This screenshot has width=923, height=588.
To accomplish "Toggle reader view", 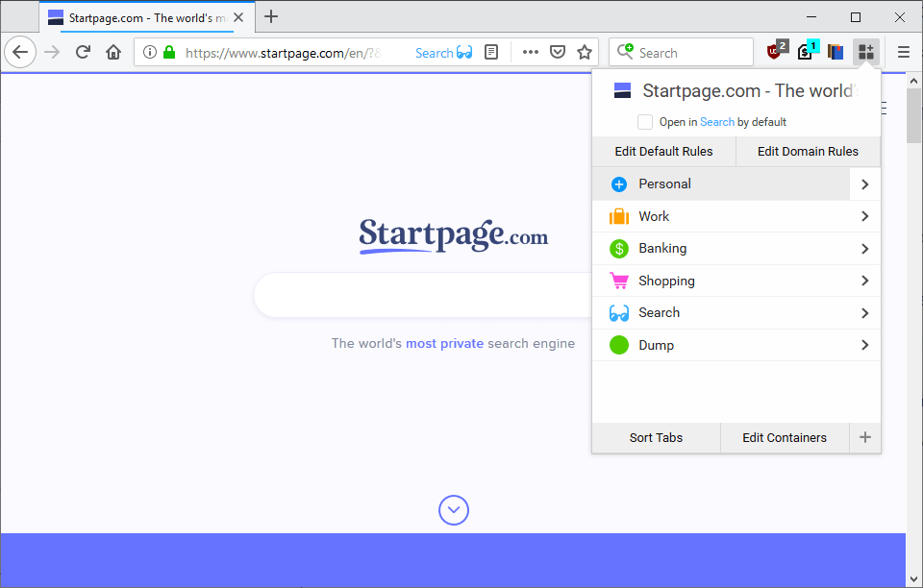I will pyautogui.click(x=491, y=52).
